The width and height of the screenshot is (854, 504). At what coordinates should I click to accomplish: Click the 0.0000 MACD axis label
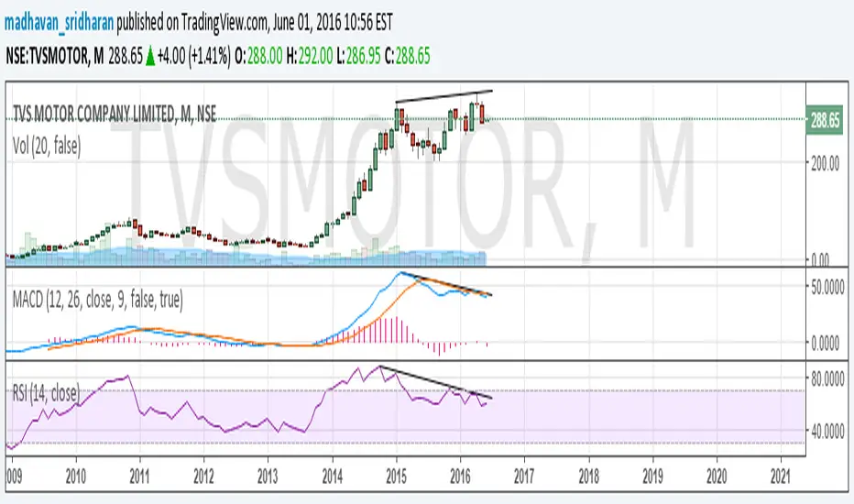pos(825,344)
